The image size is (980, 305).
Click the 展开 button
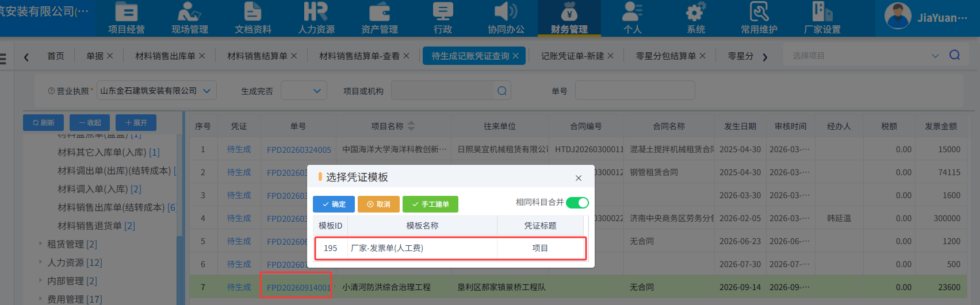(136, 122)
